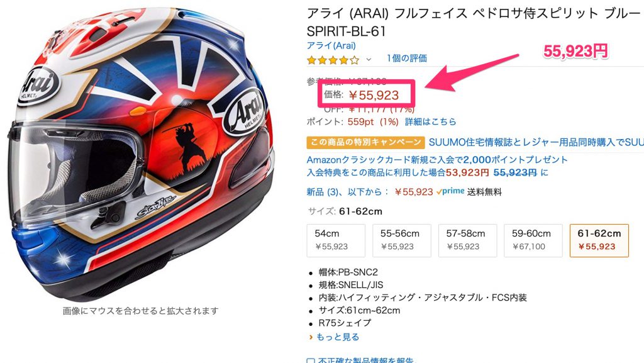
Task: Expand もっと見る to show more details
Action: [x=338, y=337]
